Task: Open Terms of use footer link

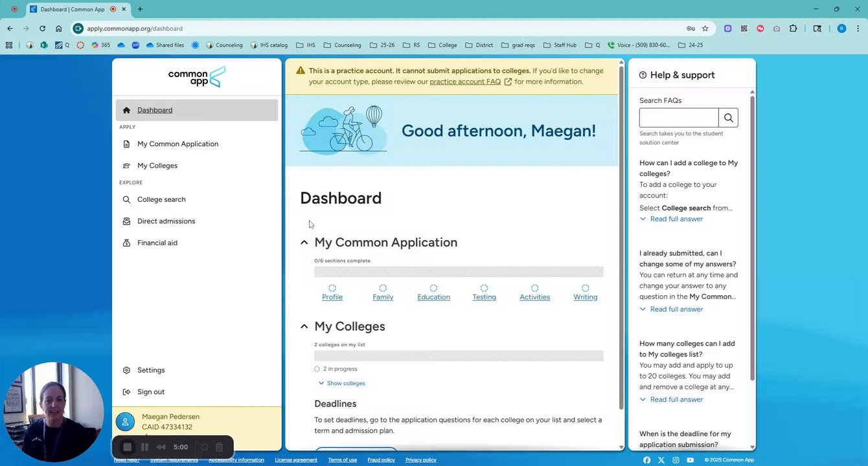Action: 343,460
